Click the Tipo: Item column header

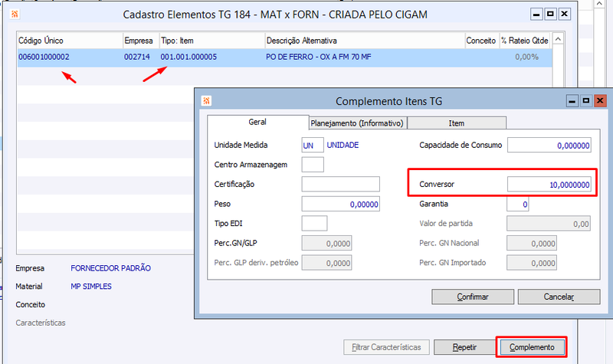[212, 41]
